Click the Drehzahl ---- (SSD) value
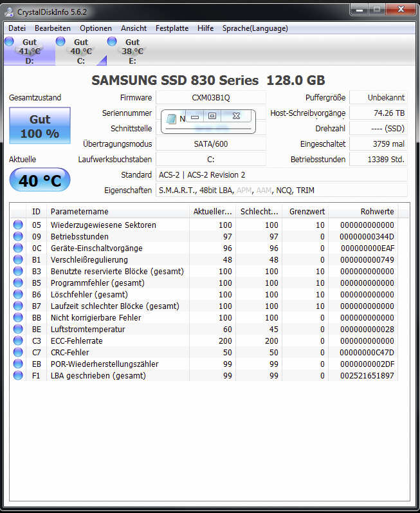Screen dimensions: 420x513 tap(378, 128)
